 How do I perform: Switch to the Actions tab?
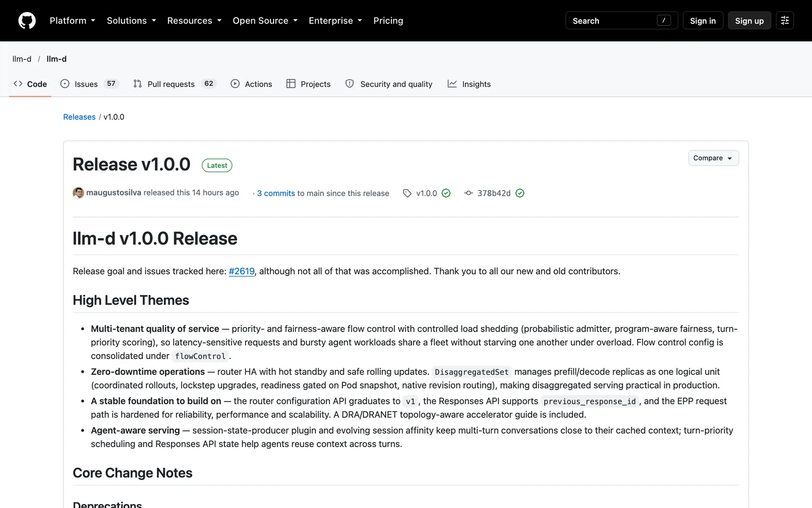click(251, 84)
